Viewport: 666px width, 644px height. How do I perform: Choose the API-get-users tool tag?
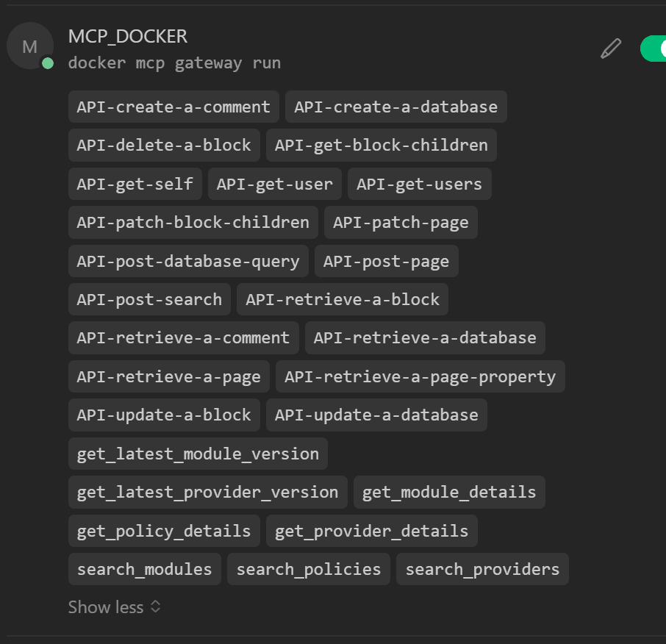point(419,184)
